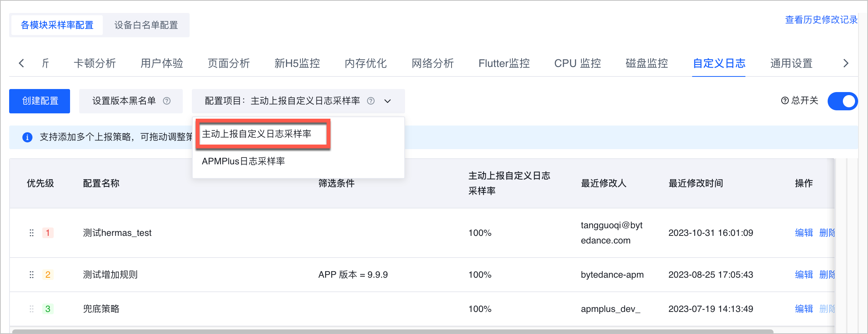The image size is (868, 334).
Task: Toggle the 总开关 master switch
Action: pyautogui.click(x=842, y=101)
